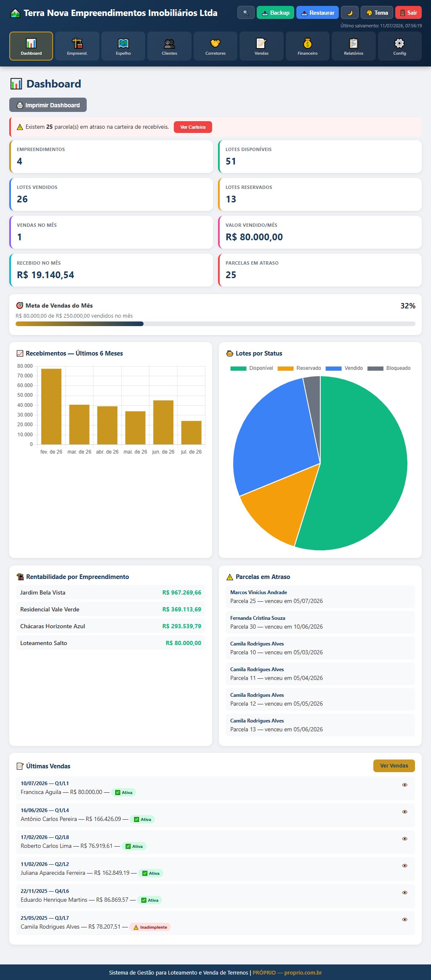Click the Lotes Vendidos card showing 26
This screenshot has height=980, width=431.
pyautogui.click(x=111, y=194)
